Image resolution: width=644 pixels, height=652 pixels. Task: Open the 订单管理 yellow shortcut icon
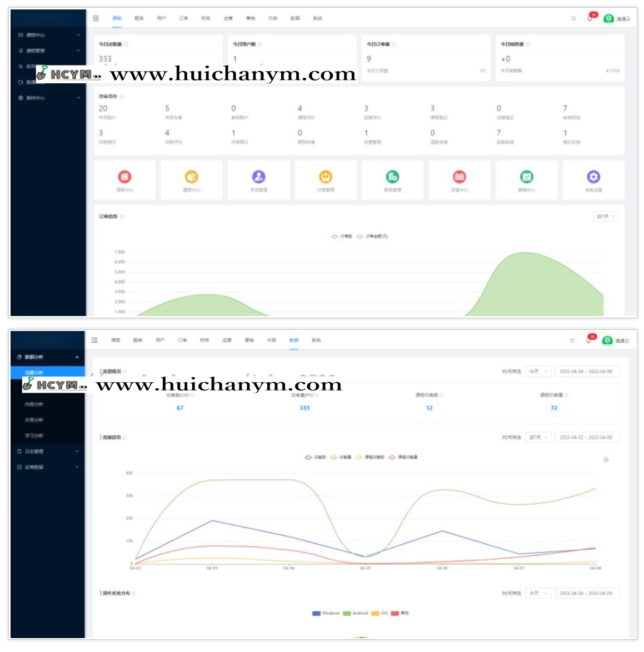coord(326,177)
